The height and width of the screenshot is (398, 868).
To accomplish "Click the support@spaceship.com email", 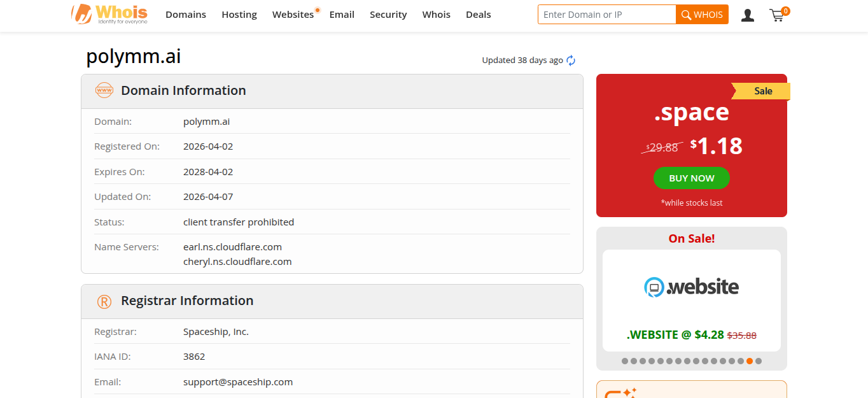I will coord(238,382).
